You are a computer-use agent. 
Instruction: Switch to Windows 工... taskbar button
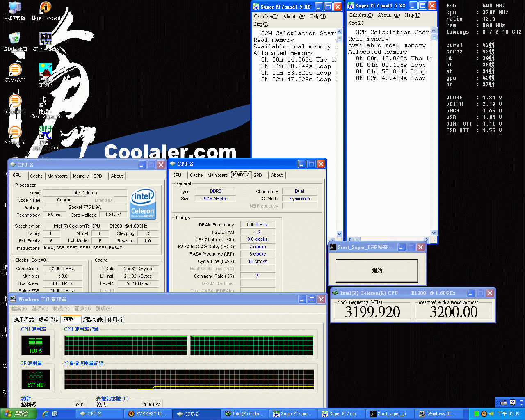click(x=438, y=414)
